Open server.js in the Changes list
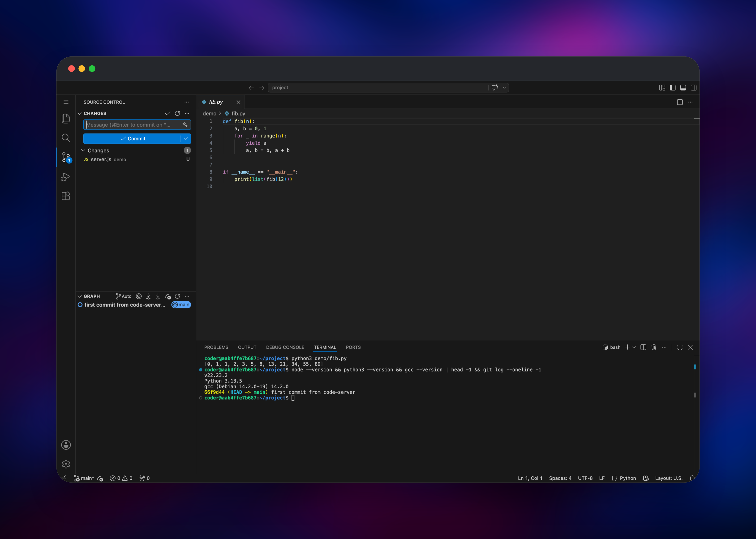The width and height of the screenshot is (756, 539). (x=136, y=159)
